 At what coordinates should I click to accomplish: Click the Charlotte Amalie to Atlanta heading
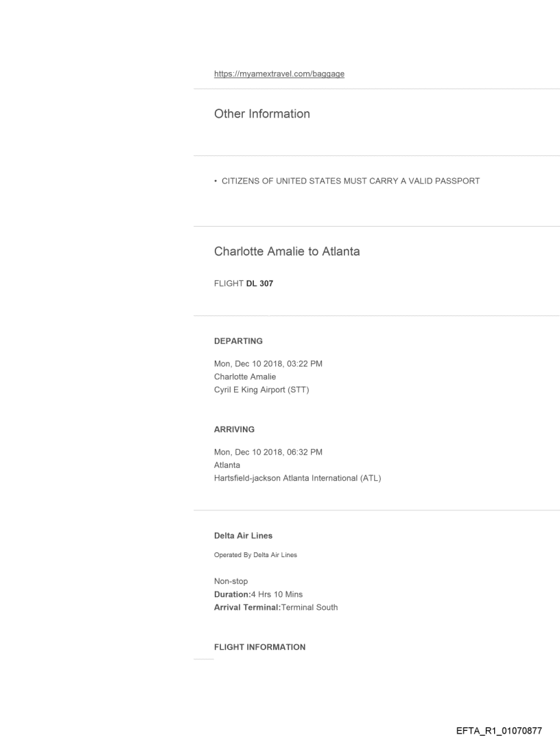[x=287, y=251]
